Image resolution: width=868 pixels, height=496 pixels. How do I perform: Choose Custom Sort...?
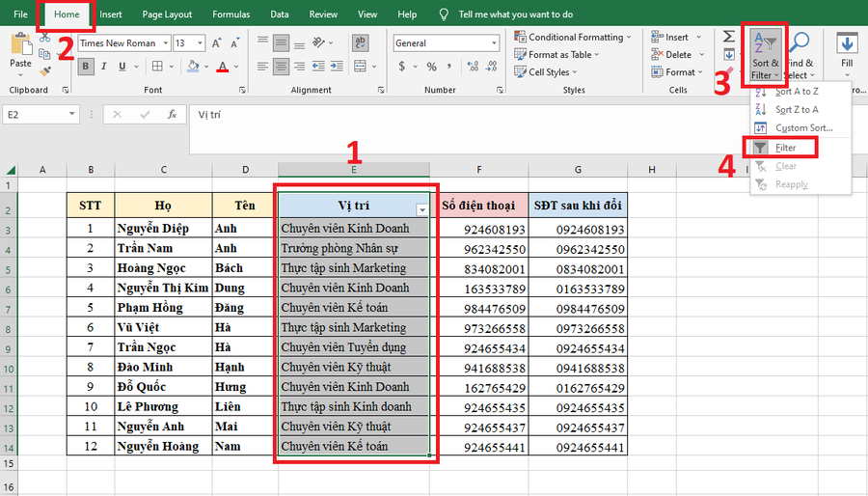[800, 128]
